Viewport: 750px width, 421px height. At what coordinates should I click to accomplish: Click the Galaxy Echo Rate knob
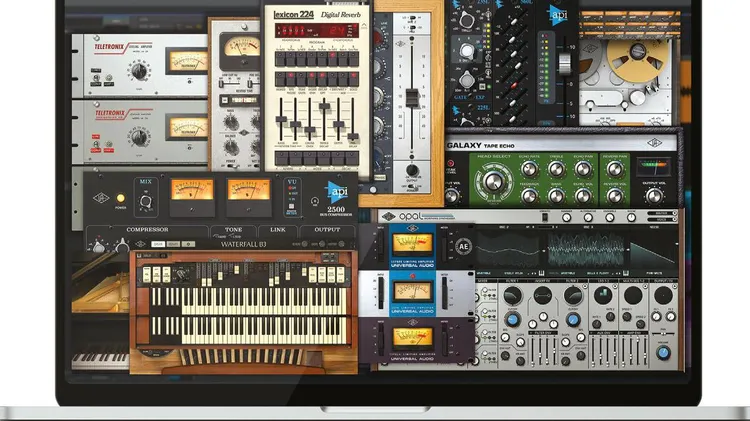pyautogui.click(x=529, y=169)
